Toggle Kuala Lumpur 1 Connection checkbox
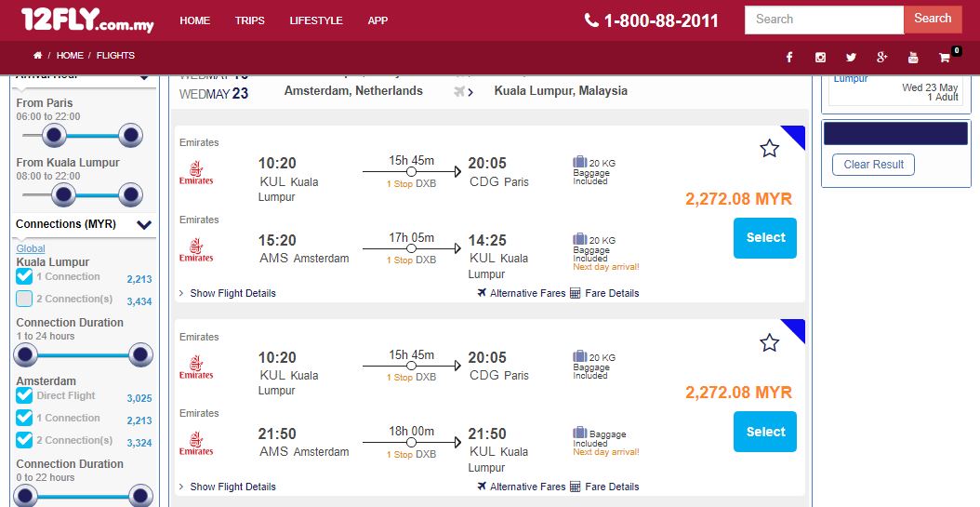Image resolution: width=980 pixels, height=507 pixels. (x=25, y=276)
